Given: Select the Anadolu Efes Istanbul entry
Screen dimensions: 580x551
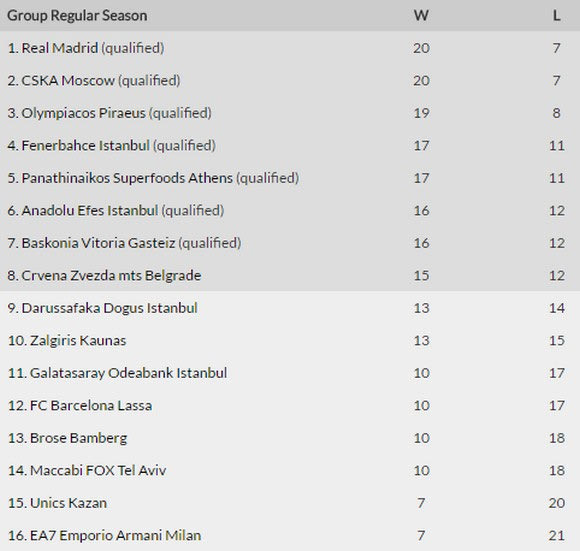Looking at the screenshot, I should click(90, 211).
